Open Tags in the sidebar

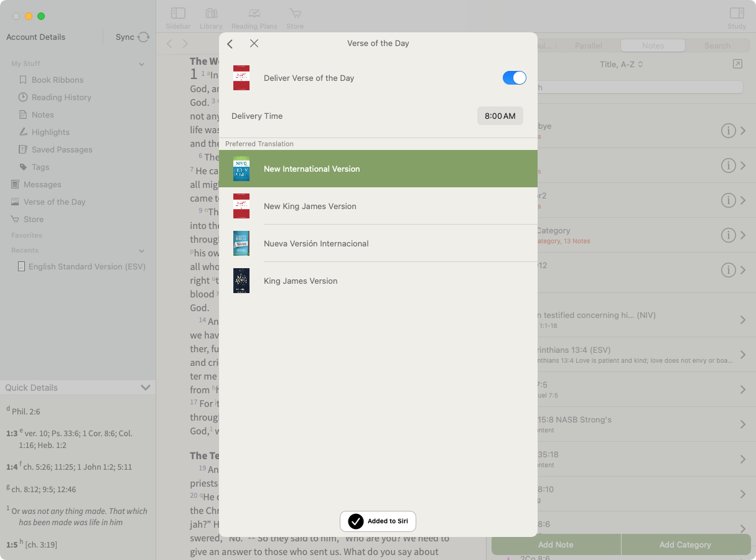(40, 167)
